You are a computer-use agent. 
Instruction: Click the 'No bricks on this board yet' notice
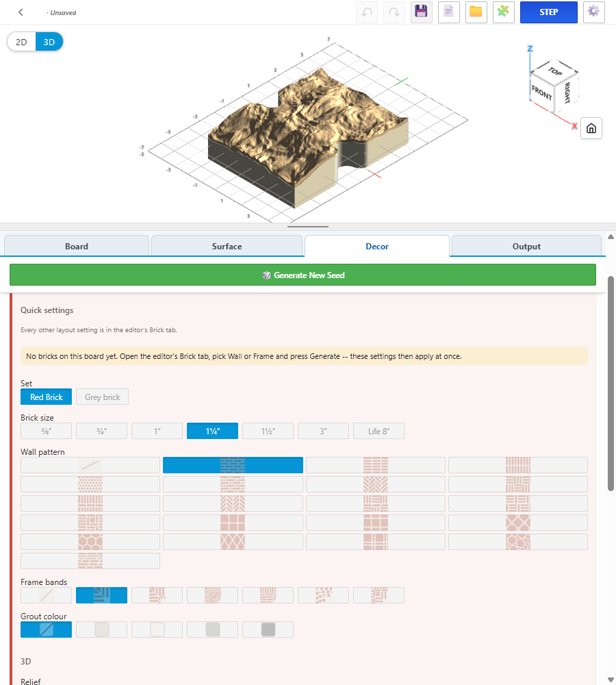tap(304, 356)
